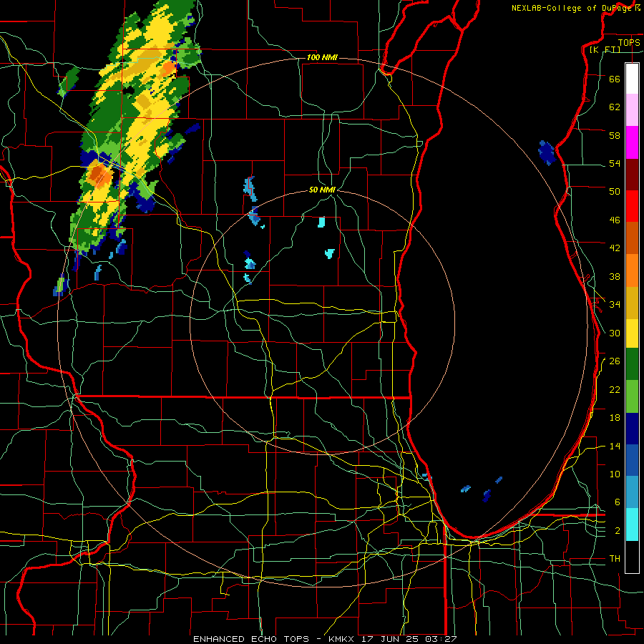This screenshot has width=644, height=644.
Task: Pick the magenta legend color segment
Action: coord(632,142)
